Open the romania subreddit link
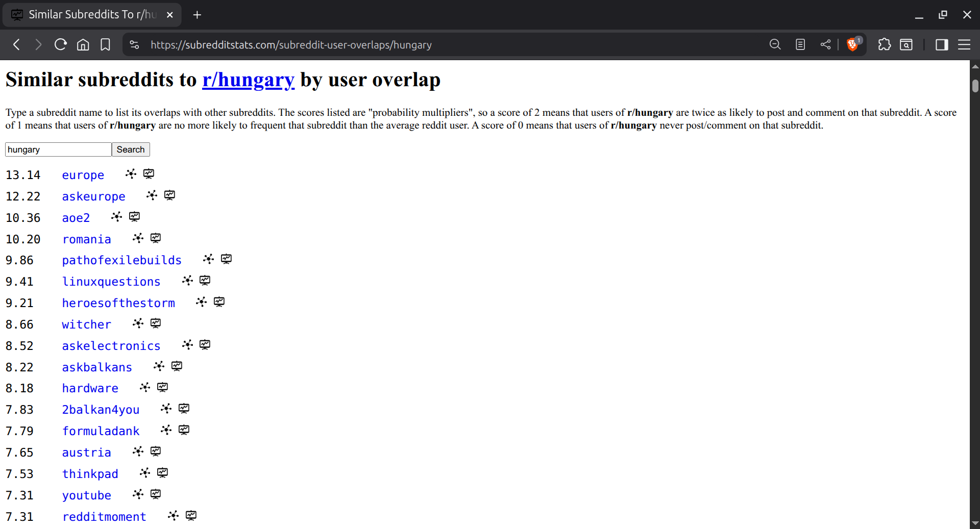980x529 pixels. pyautogui.click(x=87, y=239)
